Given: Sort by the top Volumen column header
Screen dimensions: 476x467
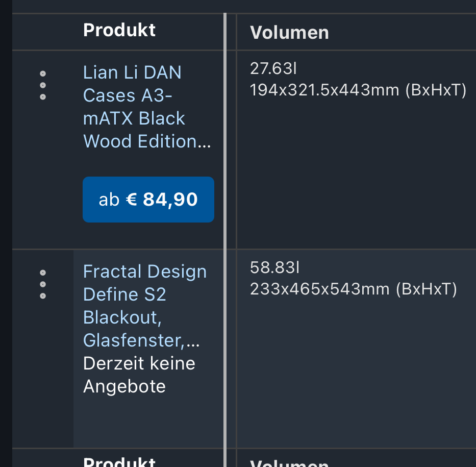Looking at the screenshot, I should 289,33.
